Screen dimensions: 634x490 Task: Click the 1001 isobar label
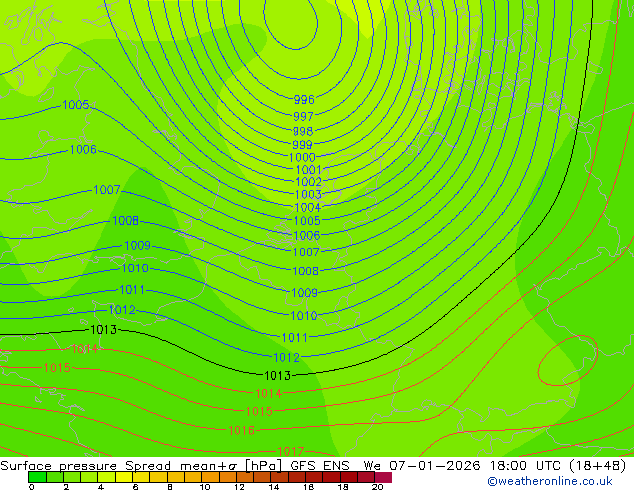coord(309,169)
